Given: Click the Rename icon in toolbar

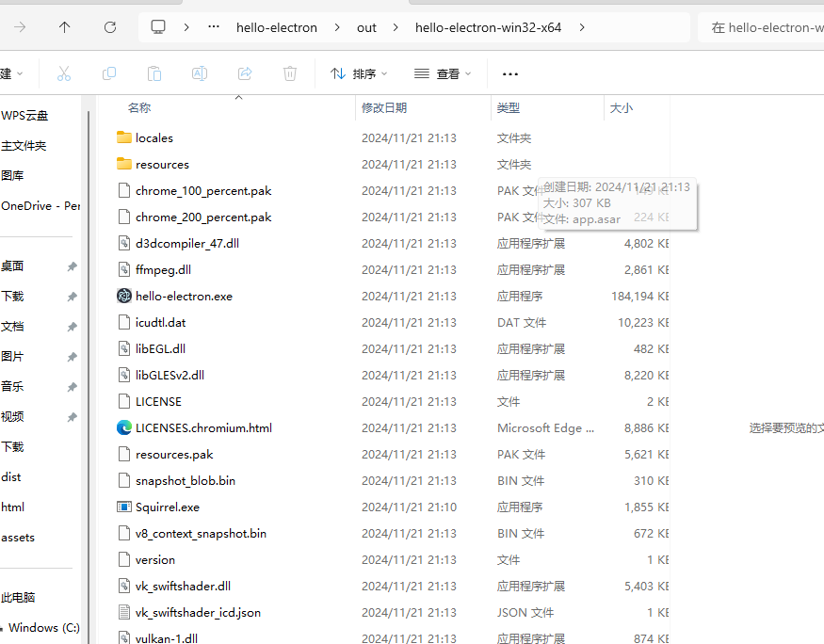Looking at the screenshot, I should (x=200, y=73).
